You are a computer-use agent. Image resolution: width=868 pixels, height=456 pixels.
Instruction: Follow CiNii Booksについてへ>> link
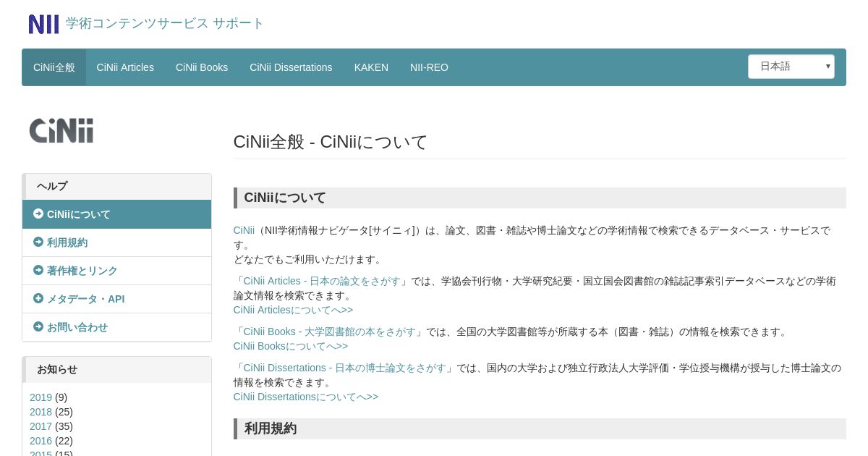290,346
